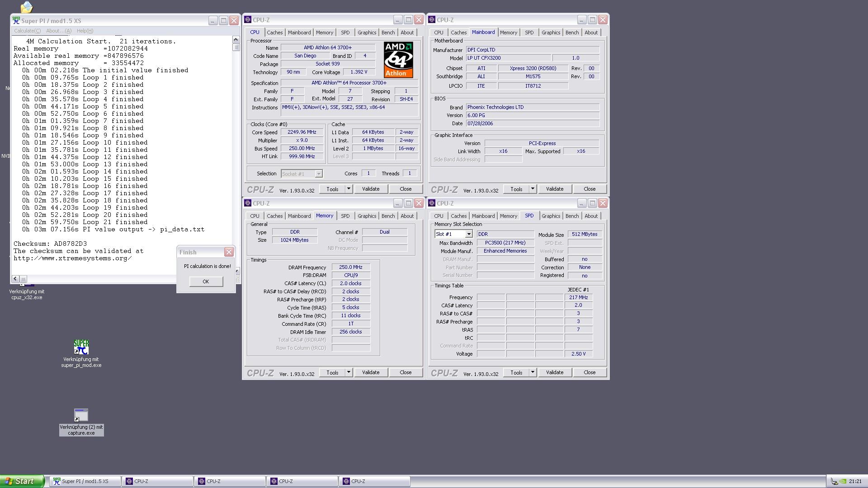Click Validate in the CPU window
Viewport: 868px width, 488px height.
point(371,189)
